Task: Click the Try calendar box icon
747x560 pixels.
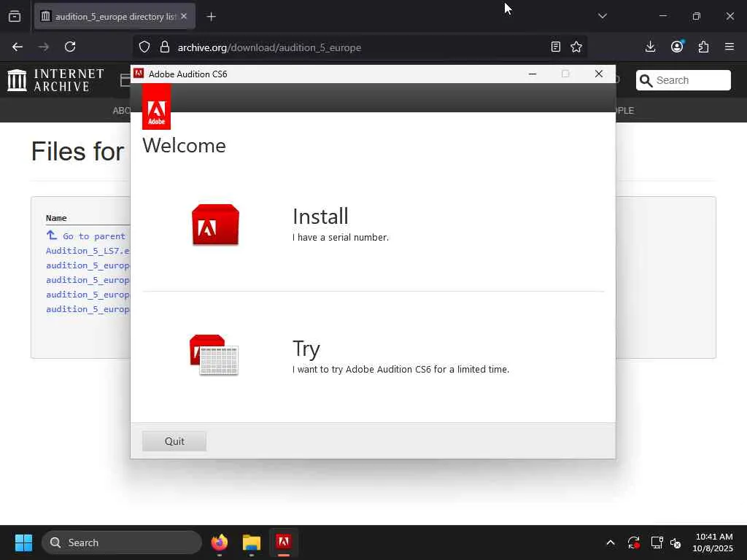Action: click(x=214, y=355)
